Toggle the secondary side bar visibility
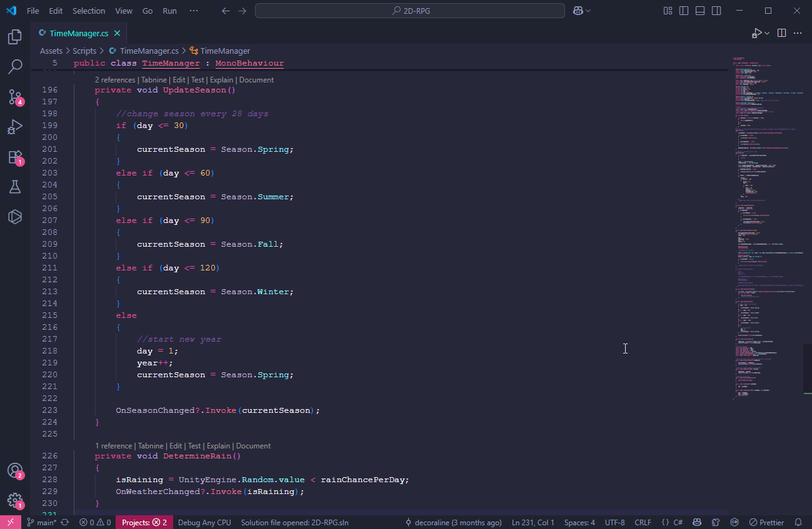The image size is (812, 529). [x=716, y=11]
